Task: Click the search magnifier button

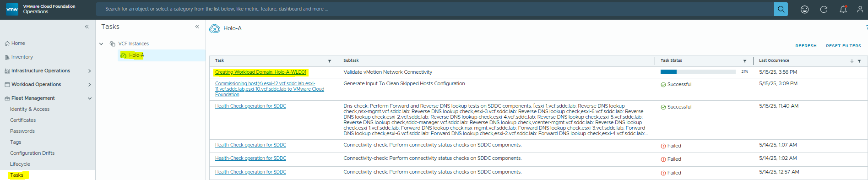Action: (x=781, y=9)
